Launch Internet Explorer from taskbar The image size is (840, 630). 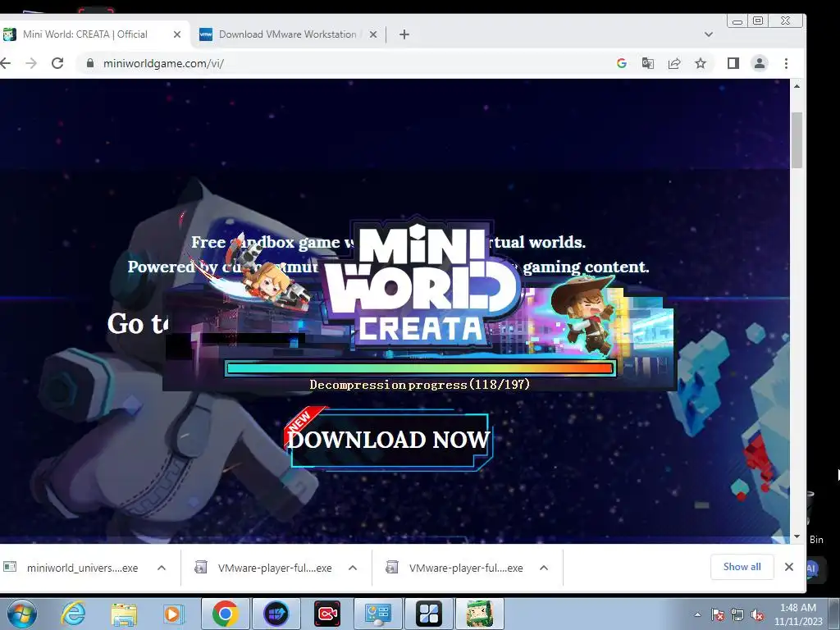(73, 614)
